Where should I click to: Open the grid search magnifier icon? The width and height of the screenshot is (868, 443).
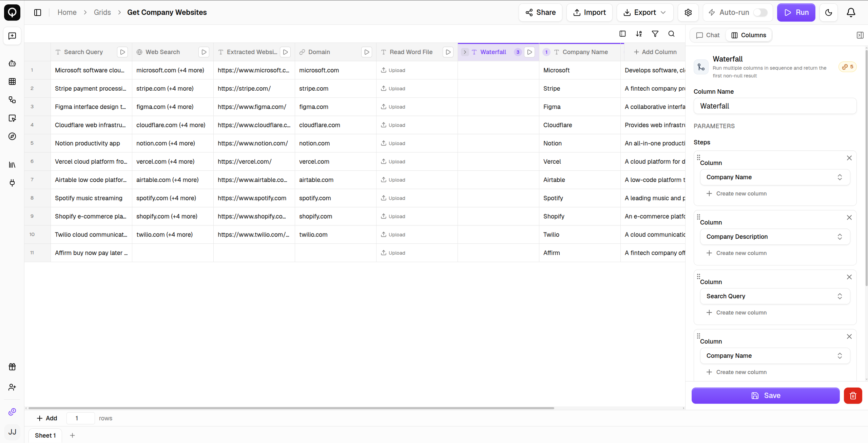[672, 34]
